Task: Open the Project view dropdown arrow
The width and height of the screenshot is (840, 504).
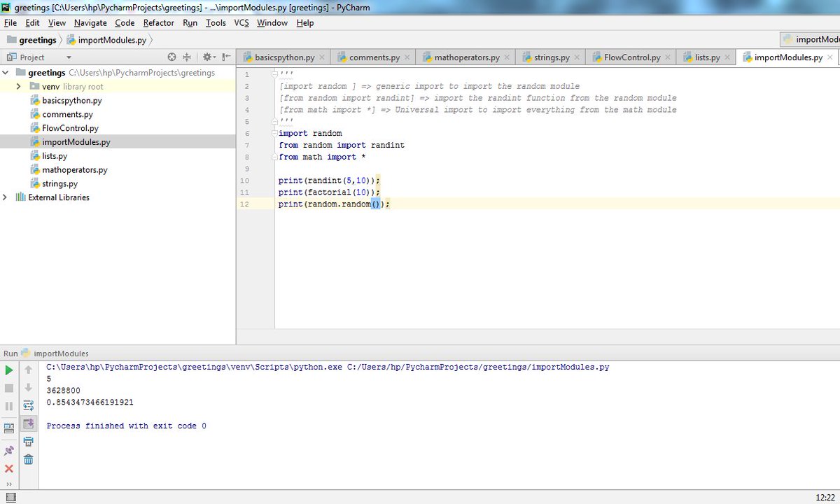Action: tap(69, 57)
